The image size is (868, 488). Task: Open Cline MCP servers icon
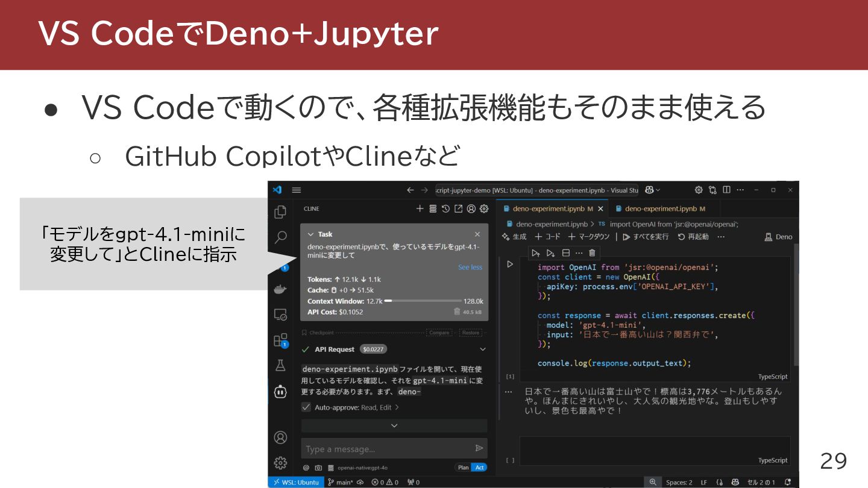[x=433, y=208]
